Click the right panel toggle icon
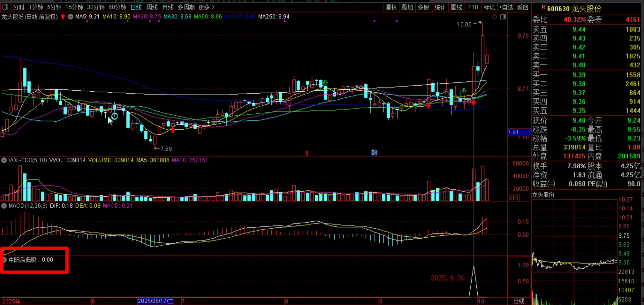 (503, 17)
